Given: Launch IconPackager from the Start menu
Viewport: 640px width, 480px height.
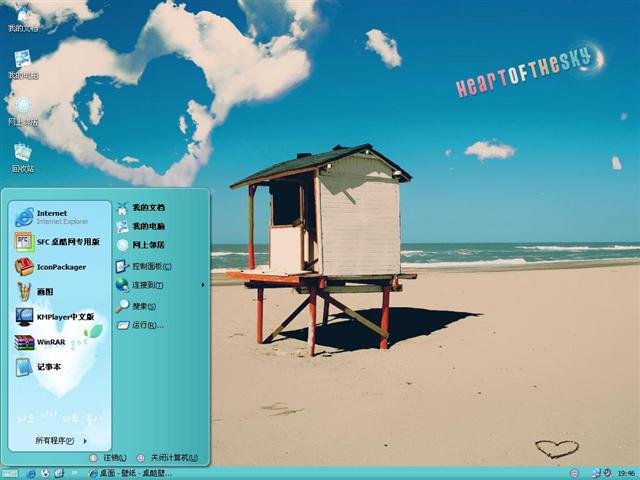Looking at the screenshot, I should pyautogui.click(x=60, y=267).
